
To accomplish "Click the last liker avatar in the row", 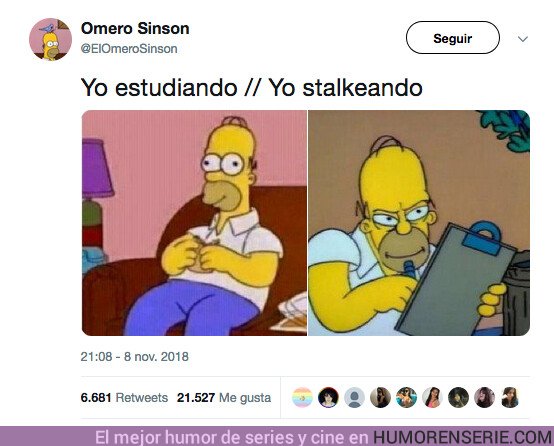I will [510, 397].
